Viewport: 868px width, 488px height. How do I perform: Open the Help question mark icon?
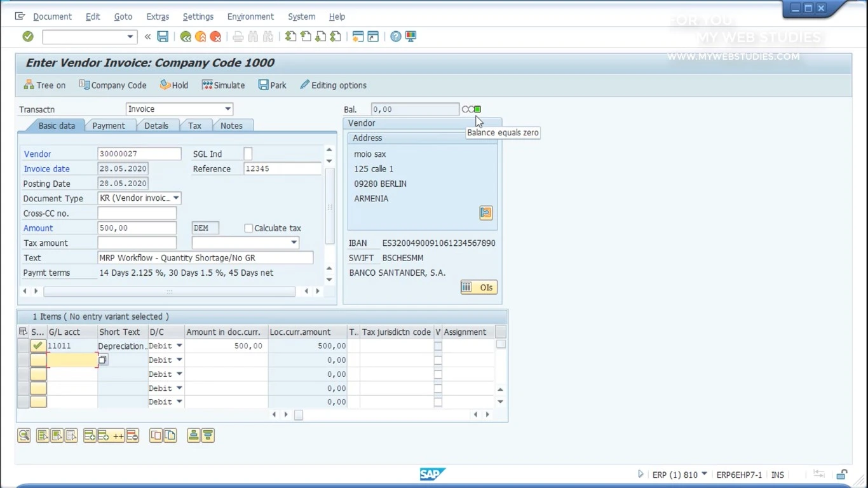(x=396, y=37)
